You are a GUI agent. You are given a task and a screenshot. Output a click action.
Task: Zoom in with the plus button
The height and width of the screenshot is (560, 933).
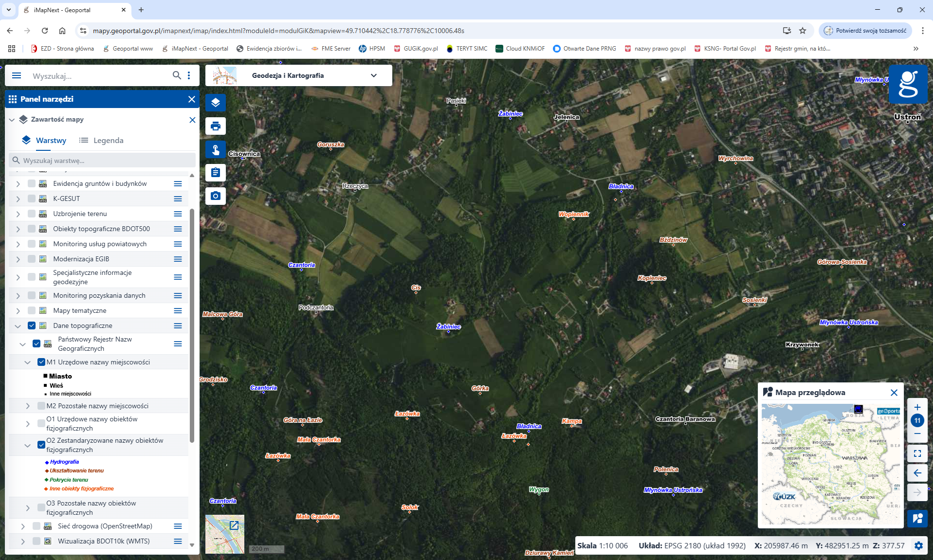(x=917, y=407)
